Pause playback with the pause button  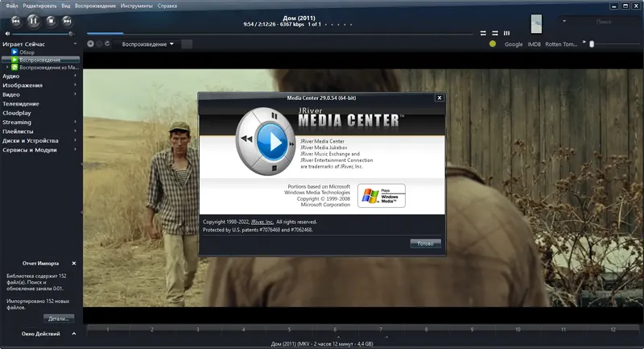point(33,21)
